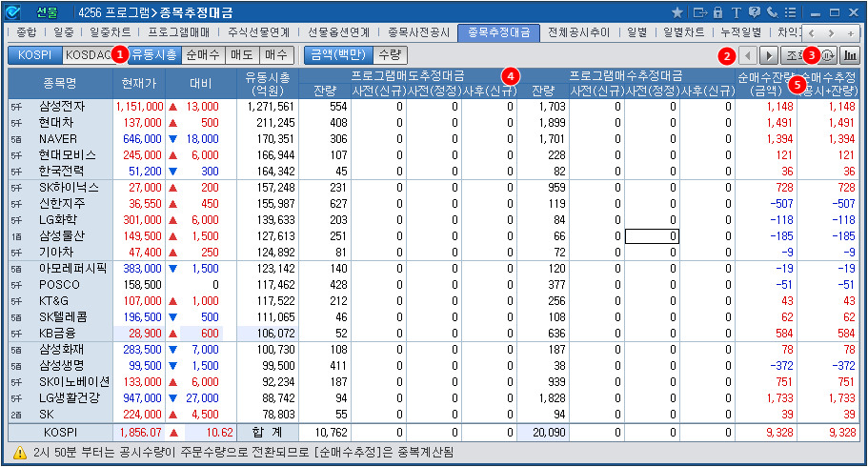Toggle auto-refresh with the pause-cycle icon
The width and height of the screenshot is (868, 467).
tap(828, 55)
